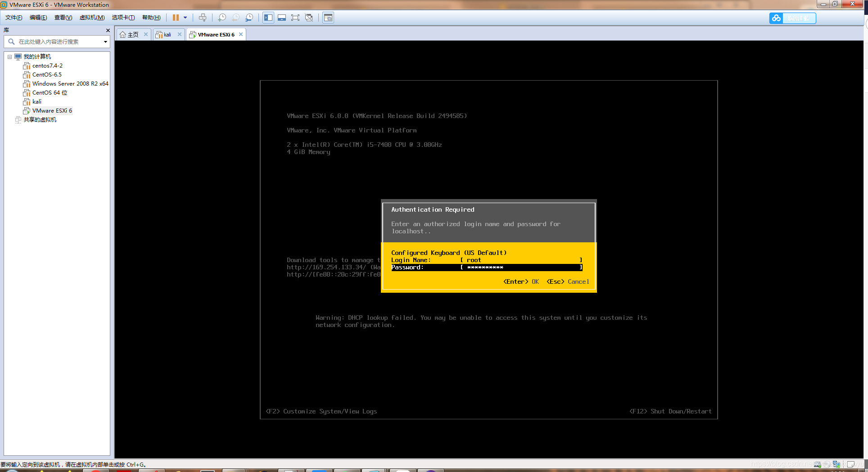Click the Login Name field containing root

coord(521,260)
